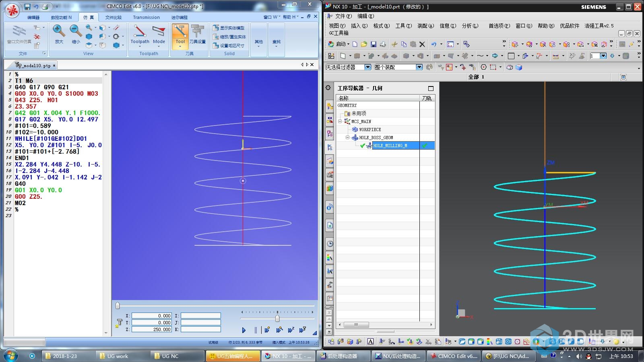Click the 刀轨 column header

(x=427, y=98)
